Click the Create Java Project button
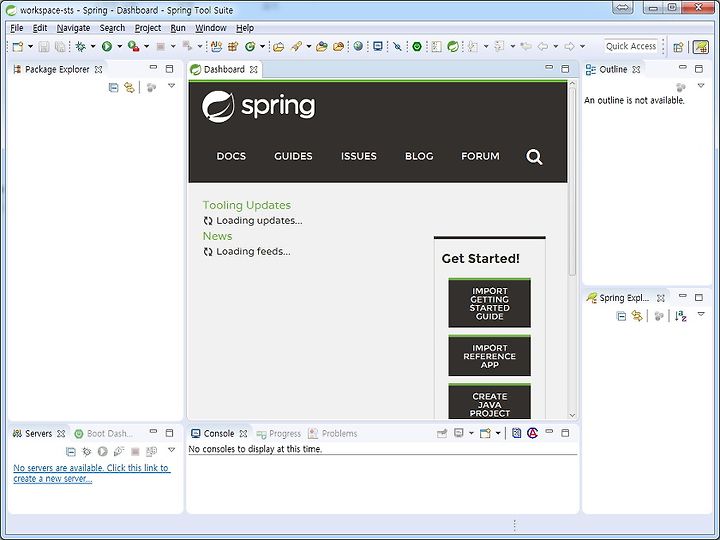Viewport: 720px width, 540px height. click(489, 401)
